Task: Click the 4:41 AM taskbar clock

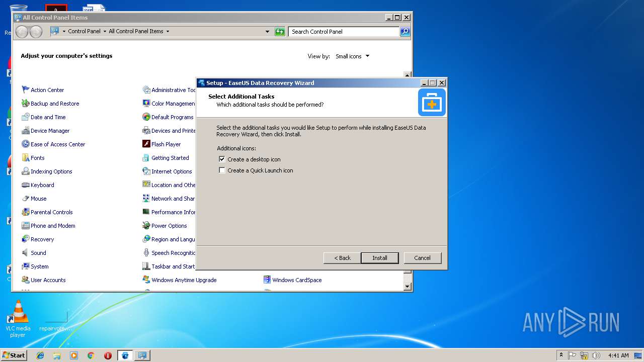Action: [618, 355]
